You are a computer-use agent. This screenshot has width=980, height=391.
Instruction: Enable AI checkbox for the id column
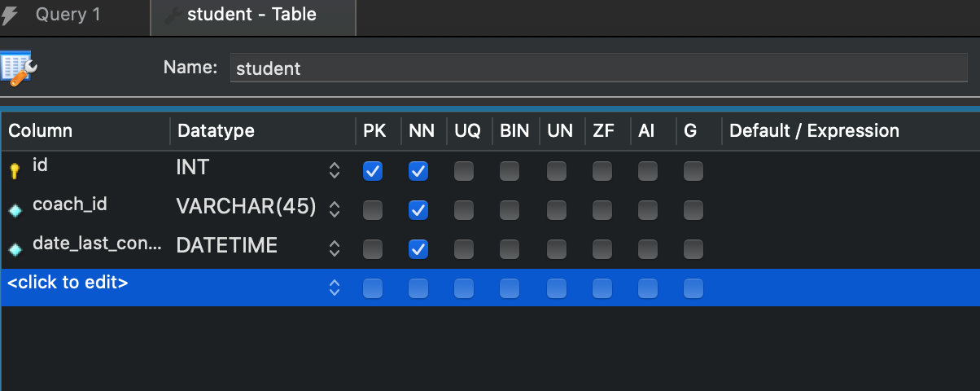648,171
